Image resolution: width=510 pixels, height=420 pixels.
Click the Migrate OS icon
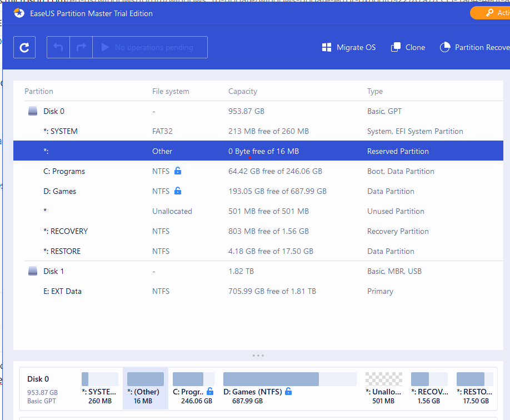tap(327, 47)
